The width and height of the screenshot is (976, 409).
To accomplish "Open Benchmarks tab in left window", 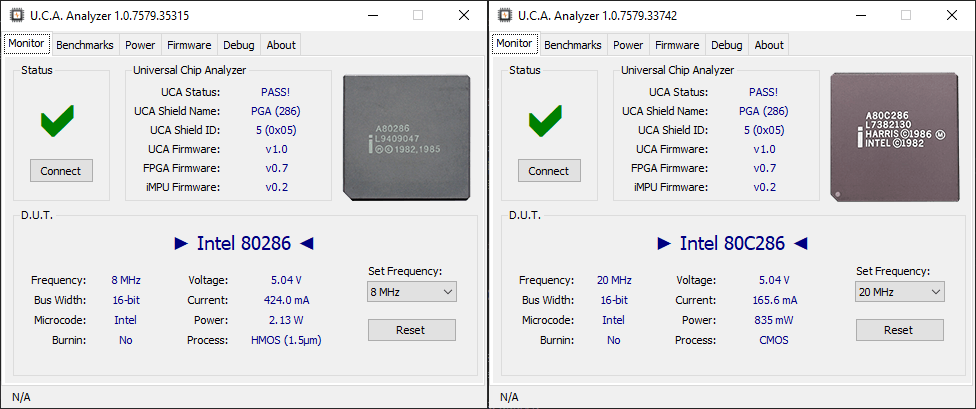I will click(x=85, y=45).
